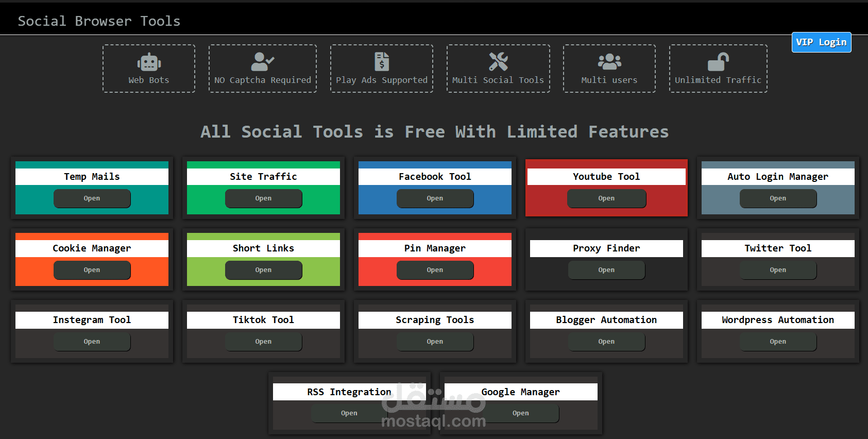Open the Cookie Manager
Viewport: 868px width, 439px height.
pos(92,270)
